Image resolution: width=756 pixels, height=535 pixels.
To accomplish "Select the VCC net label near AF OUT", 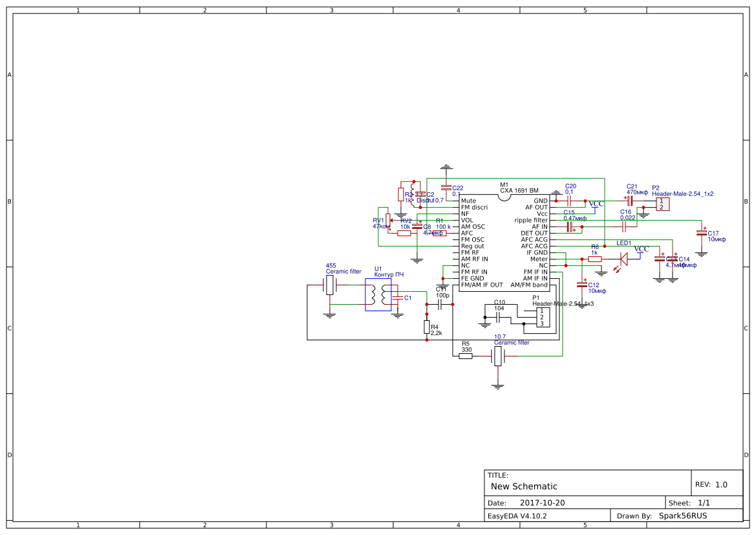I will pyautogui.click(x=596, y=204).
